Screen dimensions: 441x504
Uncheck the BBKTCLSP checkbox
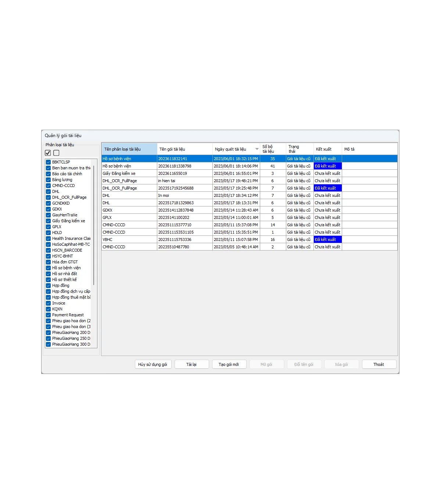[x=48, y=162]
